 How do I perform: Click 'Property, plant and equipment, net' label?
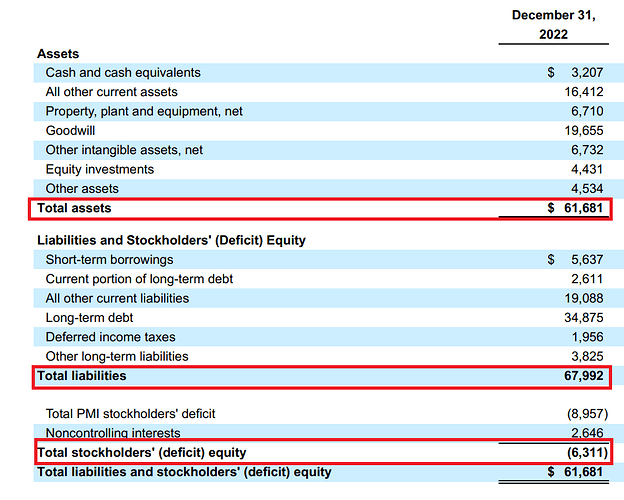144,111
